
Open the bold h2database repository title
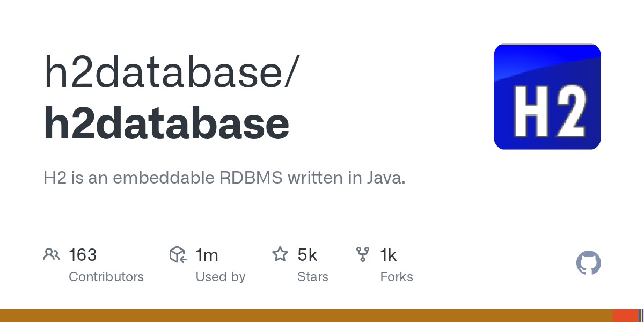tap(166, 123)
